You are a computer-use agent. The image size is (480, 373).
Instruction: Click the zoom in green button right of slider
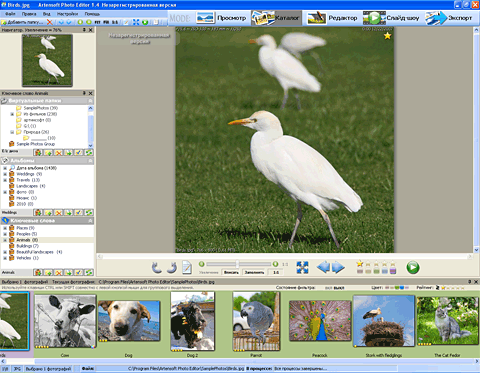tap(275, 264)
